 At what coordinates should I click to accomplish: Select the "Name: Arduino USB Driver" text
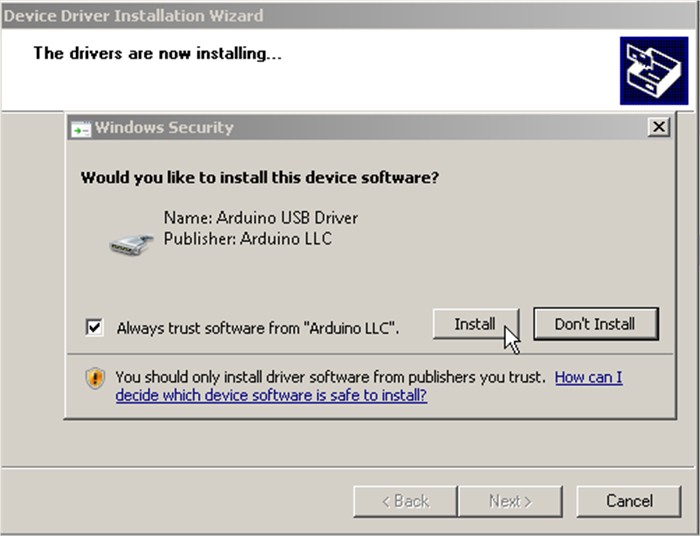[260, 218]
